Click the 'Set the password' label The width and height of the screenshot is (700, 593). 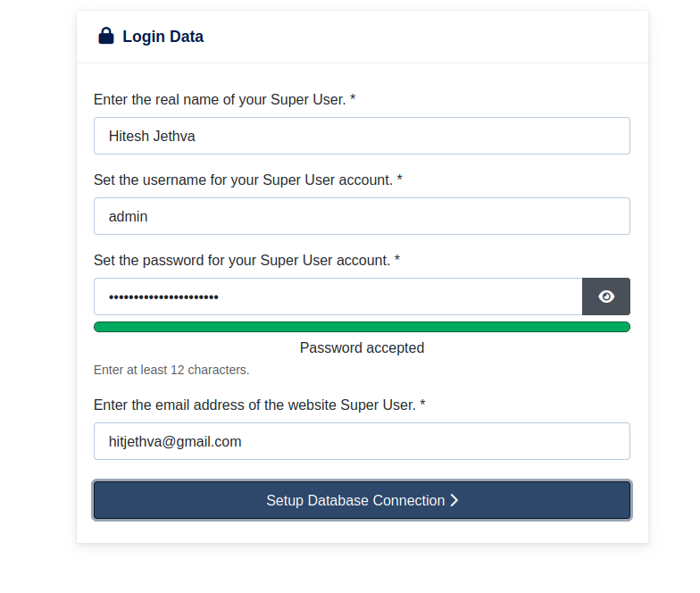241,261
